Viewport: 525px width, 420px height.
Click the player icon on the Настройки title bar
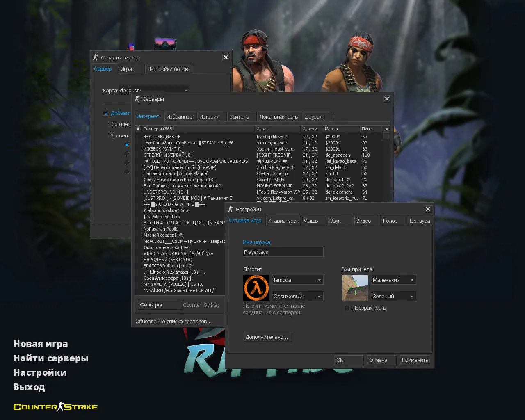click(x=231, y=209)
